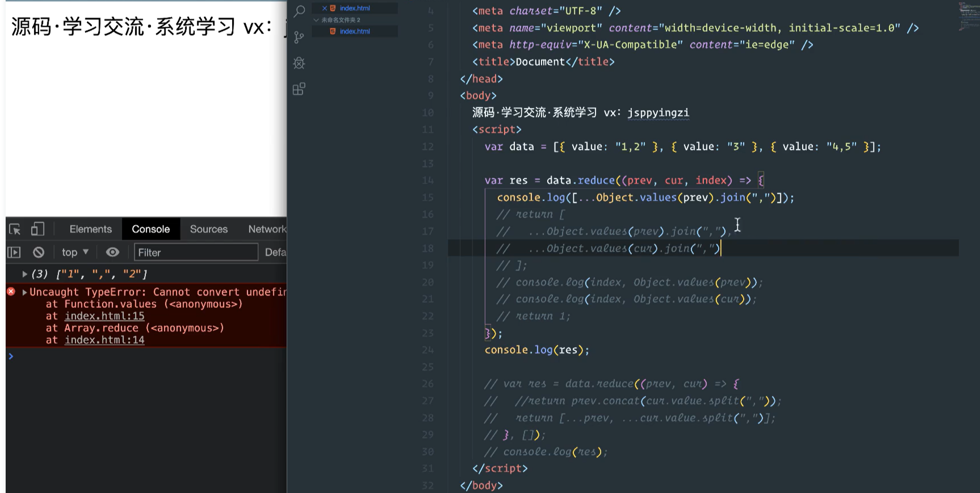Click the line 14 gutter number
This screenshot has height=493, width=980.
tap(428, 180)
